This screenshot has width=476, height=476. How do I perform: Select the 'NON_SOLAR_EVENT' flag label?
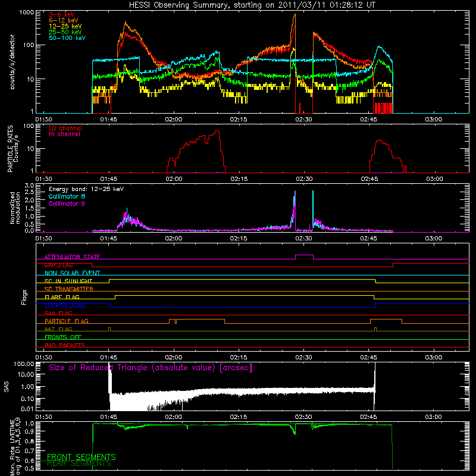click(x=72, y=273)
